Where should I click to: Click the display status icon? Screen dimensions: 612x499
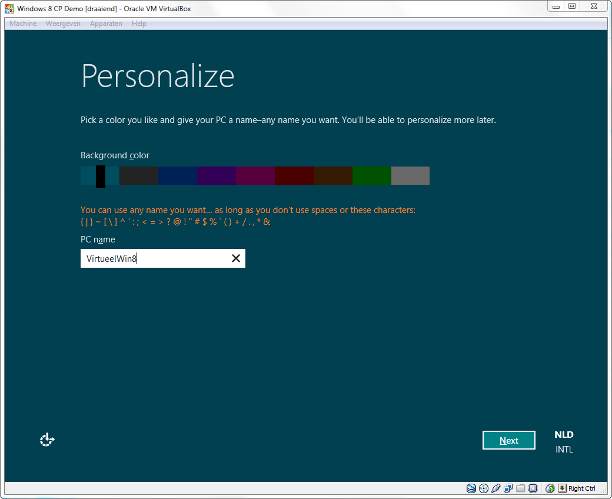coord(533,488)
